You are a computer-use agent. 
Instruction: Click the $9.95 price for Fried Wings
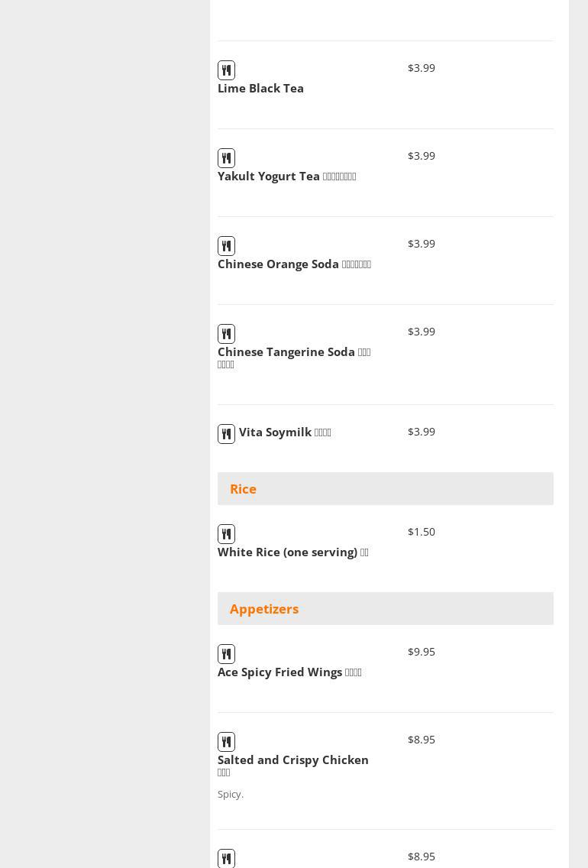(422, 652)
